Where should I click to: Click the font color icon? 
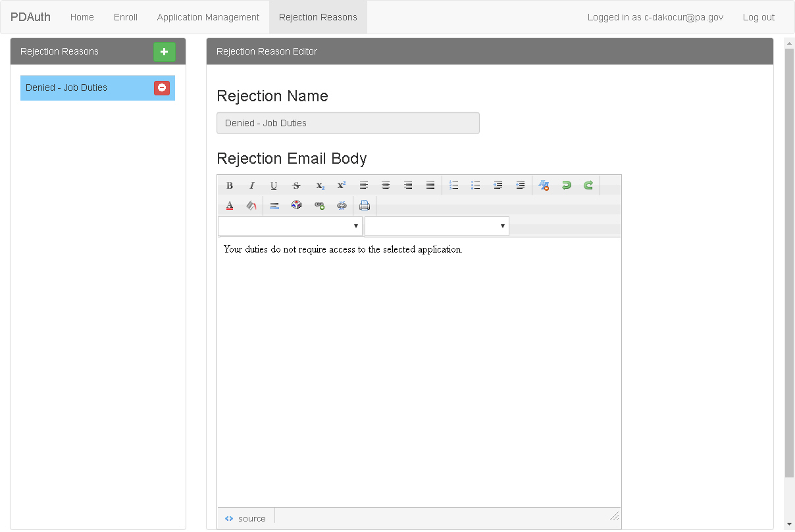tap(230, 205)
